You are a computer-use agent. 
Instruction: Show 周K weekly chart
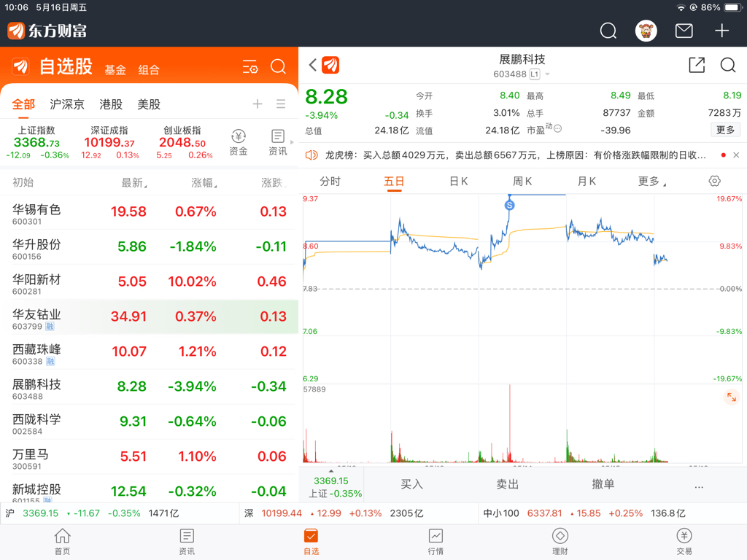[x=522, y=181]
